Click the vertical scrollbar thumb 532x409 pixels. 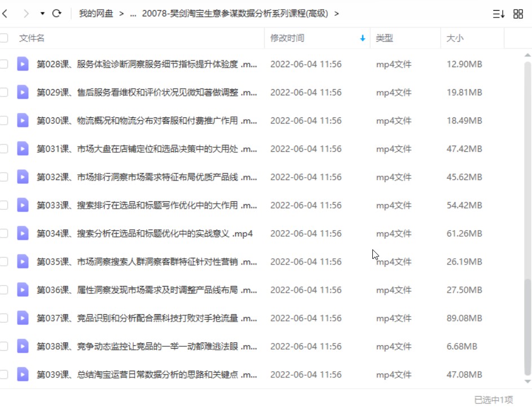pyautogui.click(x=527, y=327)
